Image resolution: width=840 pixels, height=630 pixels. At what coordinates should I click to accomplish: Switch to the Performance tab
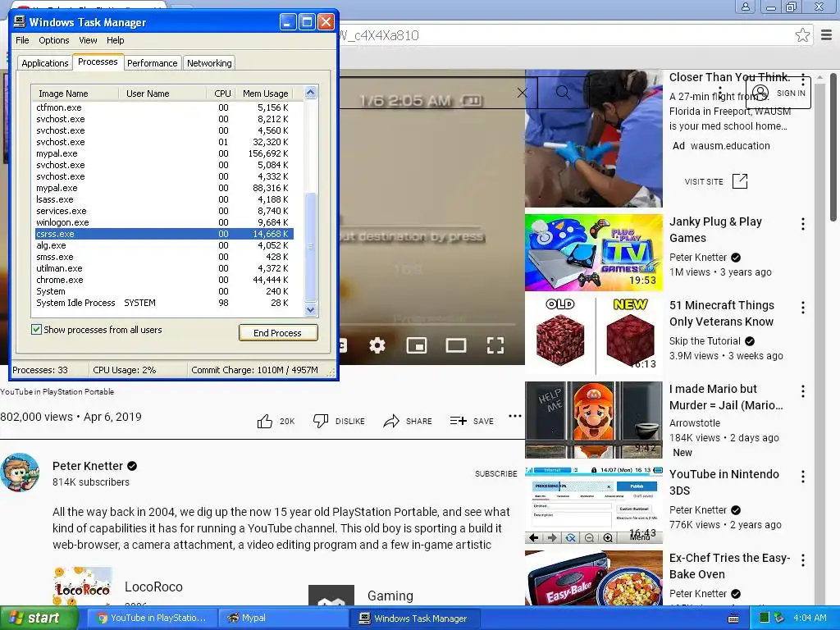pos(152,63)
